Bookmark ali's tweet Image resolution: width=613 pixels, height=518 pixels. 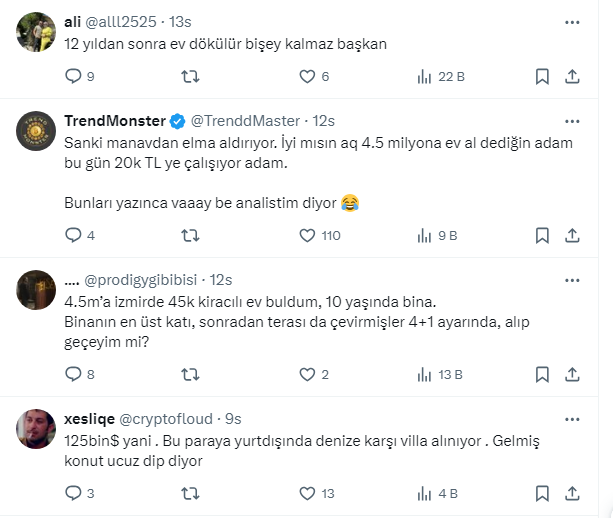click(x=541, y=76)
